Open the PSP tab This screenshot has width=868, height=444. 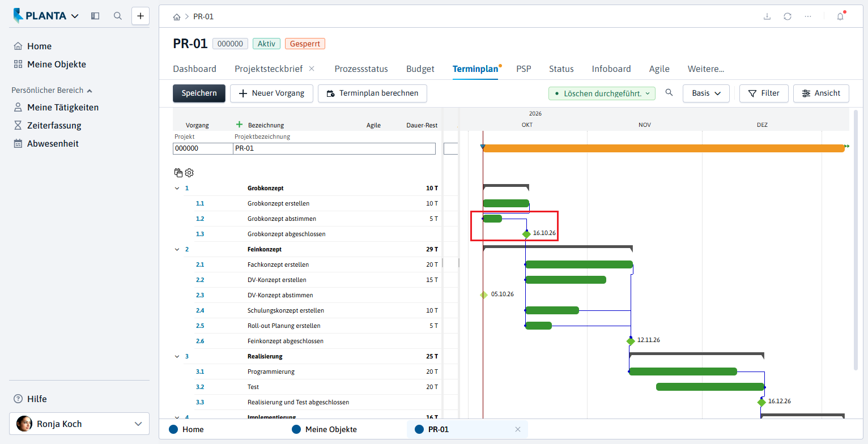coord(524,69)
